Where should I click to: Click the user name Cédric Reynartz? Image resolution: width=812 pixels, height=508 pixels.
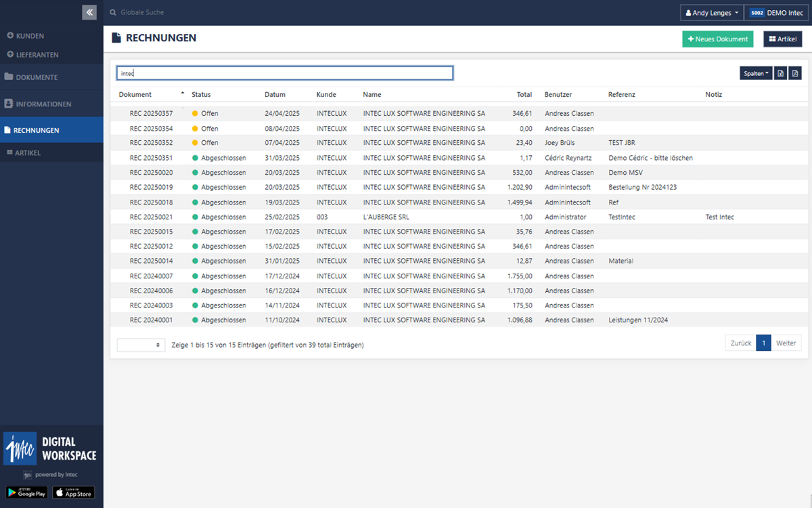click(568, 158)
